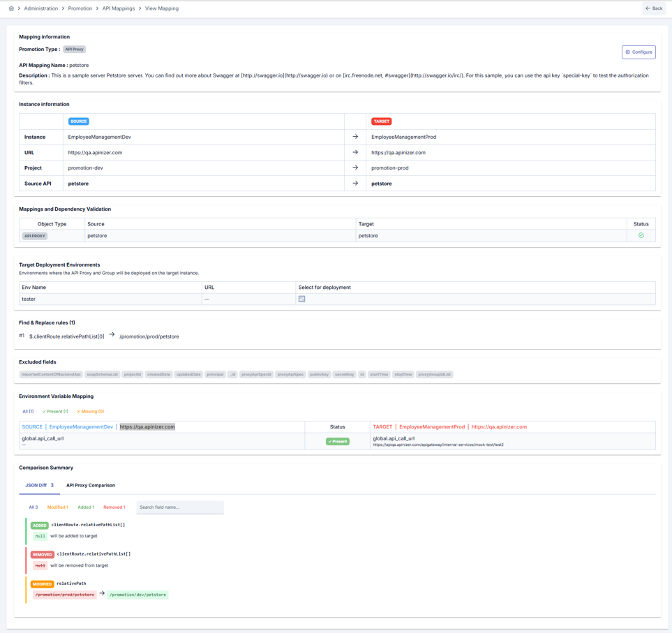
Task: Click target https://qa.apinizer.com header link
Action: pyautogui.click(x=499, y=427)
